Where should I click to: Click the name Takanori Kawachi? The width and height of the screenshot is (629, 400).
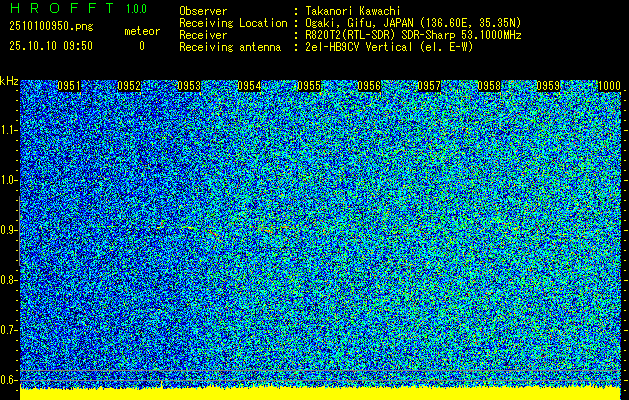click(x=353, y=11)
